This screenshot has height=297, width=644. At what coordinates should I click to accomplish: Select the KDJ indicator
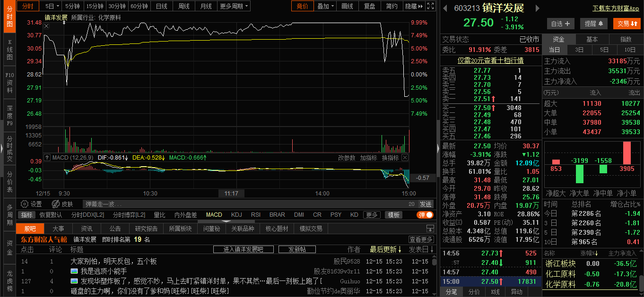[236, 215]
